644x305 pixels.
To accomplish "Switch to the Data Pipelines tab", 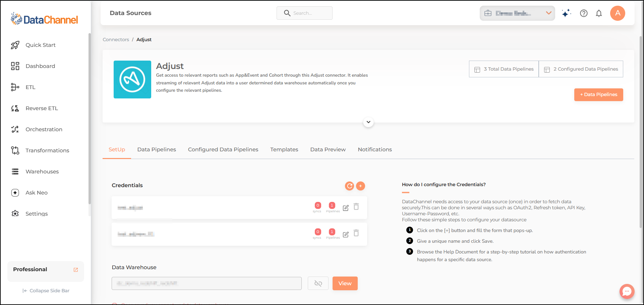I will pos(157,150).
